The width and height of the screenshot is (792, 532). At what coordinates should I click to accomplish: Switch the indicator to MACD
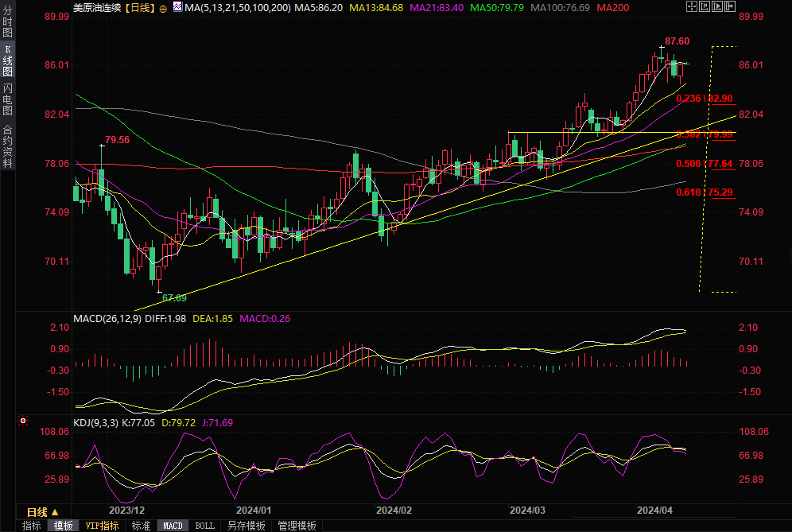tap(173, 526)
